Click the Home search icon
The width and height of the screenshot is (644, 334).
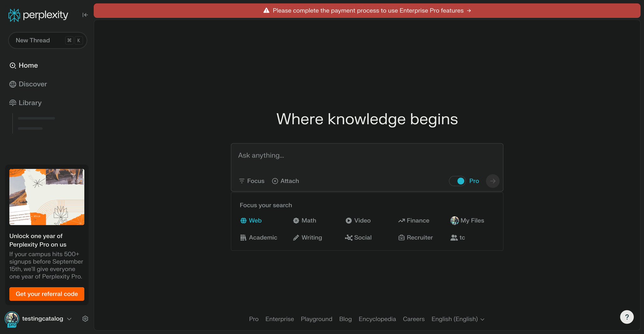(x=13, y=65)
